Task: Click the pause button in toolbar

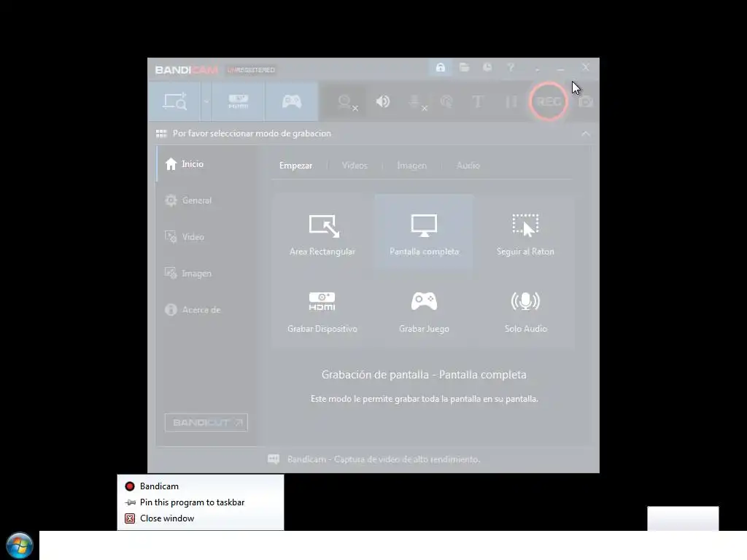Action: 511,101
